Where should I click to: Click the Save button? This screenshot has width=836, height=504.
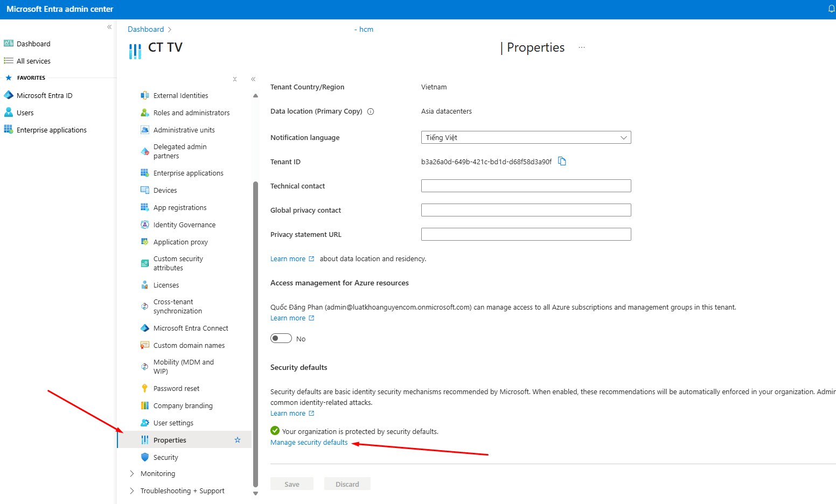click(292, 484)
